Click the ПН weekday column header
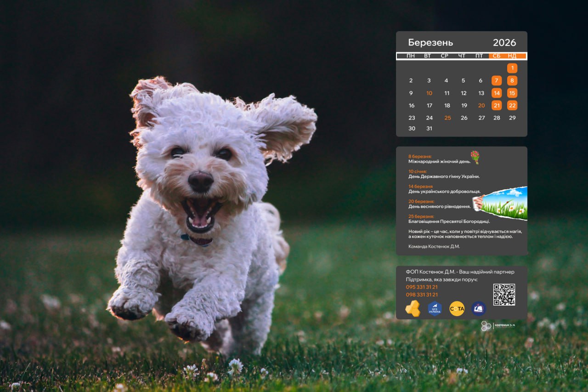The height and width of the screenshot is (392, 588). pyautogui.click(x=411, y=56)
